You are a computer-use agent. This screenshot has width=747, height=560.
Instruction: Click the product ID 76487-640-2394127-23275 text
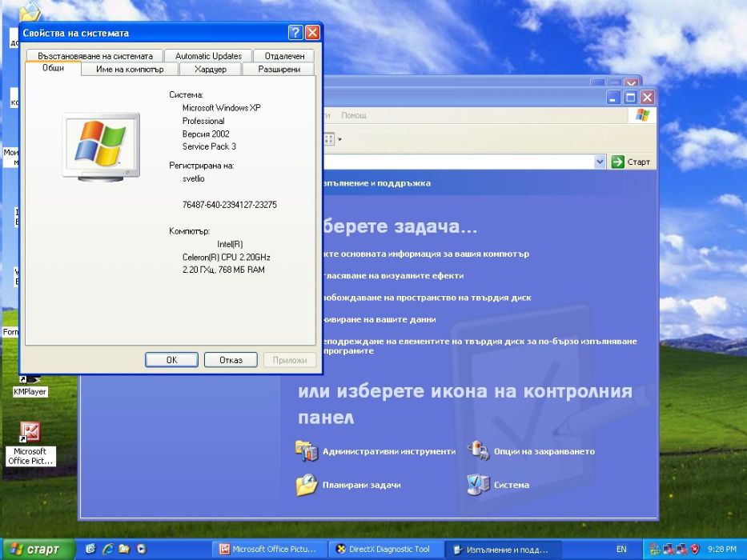coord(229,205)
